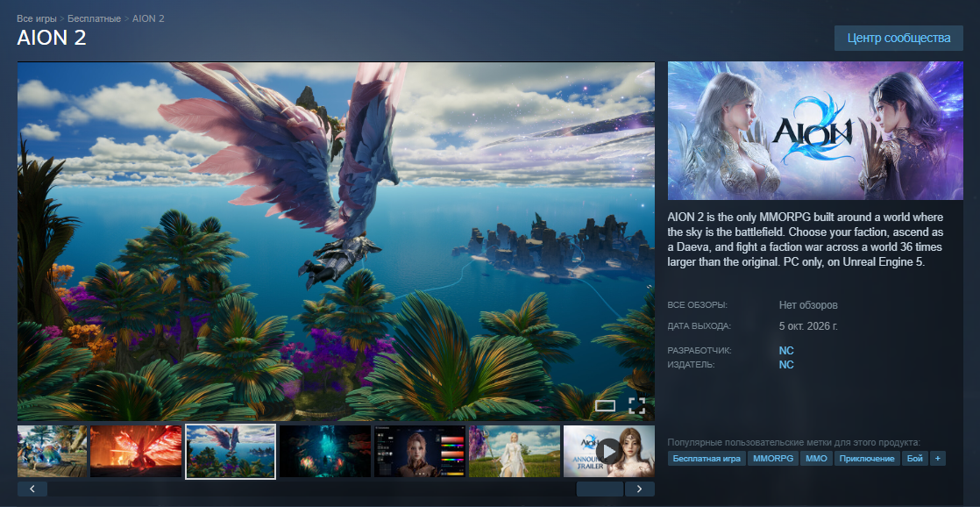
Task: Click the right arrow of thumbnail strip
Action: (x=639, y=489)
